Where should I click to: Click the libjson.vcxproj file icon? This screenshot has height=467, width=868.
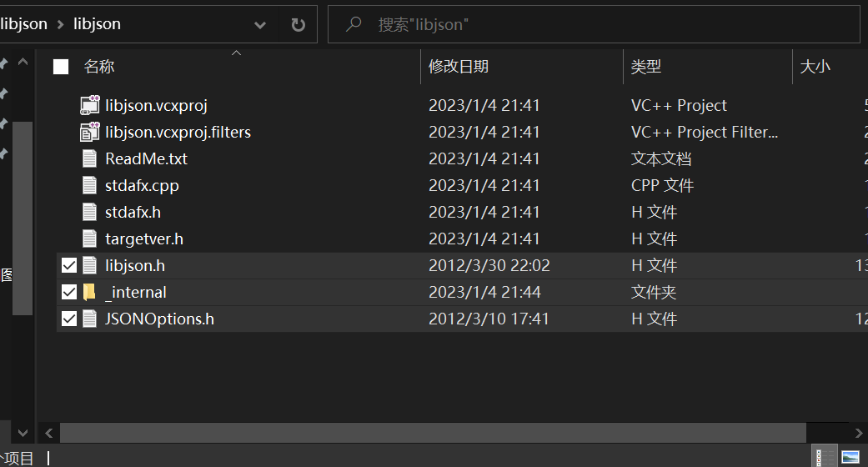pyautogui.click(x=89, y=106)
